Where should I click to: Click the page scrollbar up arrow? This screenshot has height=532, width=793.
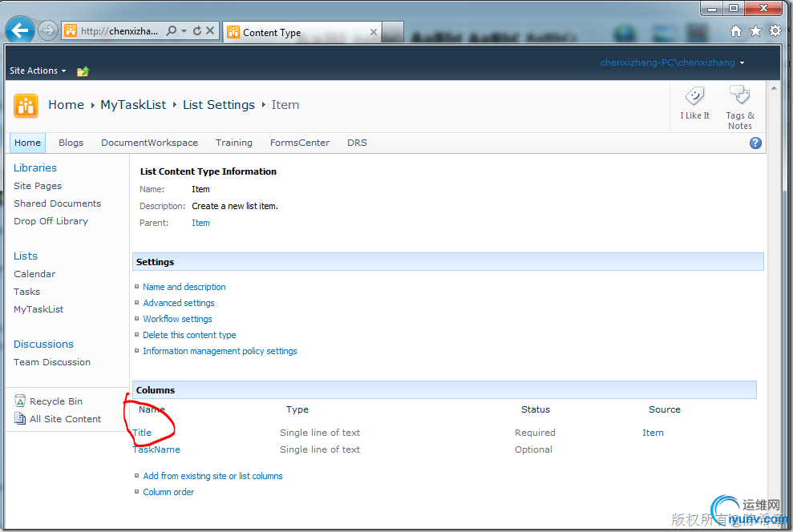[x=774, y=88]
